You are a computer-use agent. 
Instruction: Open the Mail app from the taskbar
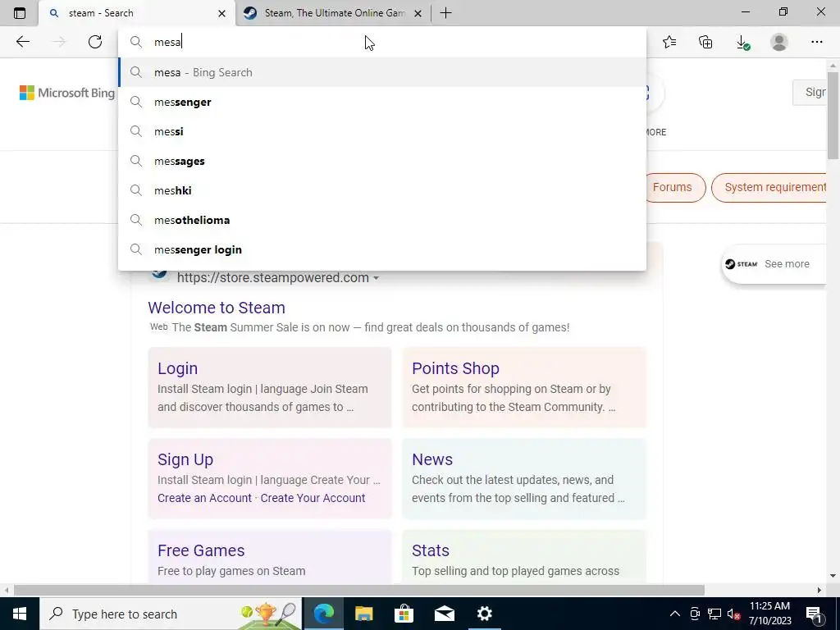pyautogui.click(x=444, y=614)
